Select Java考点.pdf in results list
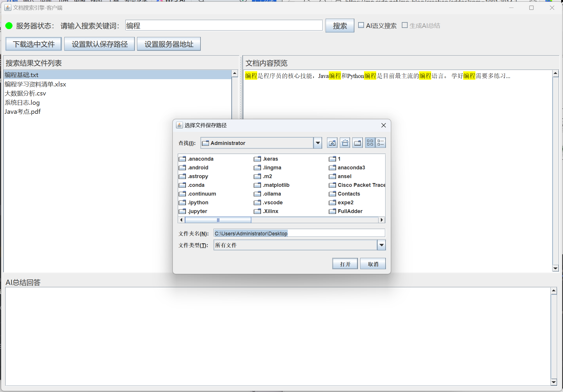This screenshot has height=392, width=563. coord(23,112)
